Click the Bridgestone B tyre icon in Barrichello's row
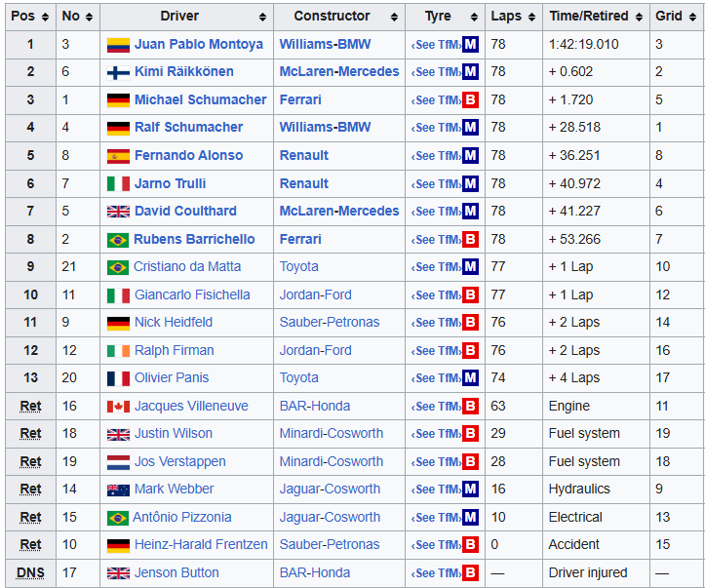This screenshot has width=705, height=588. (470, 239)
